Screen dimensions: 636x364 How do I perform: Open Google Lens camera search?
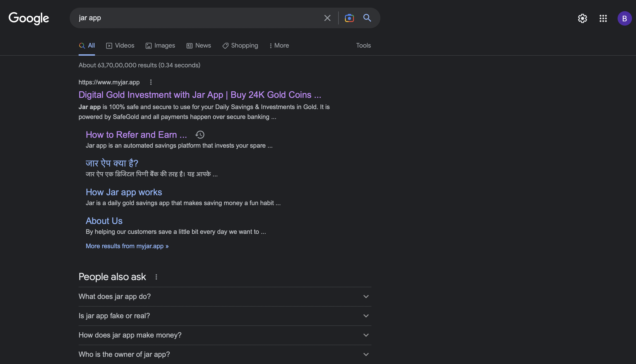pos(349,18)
